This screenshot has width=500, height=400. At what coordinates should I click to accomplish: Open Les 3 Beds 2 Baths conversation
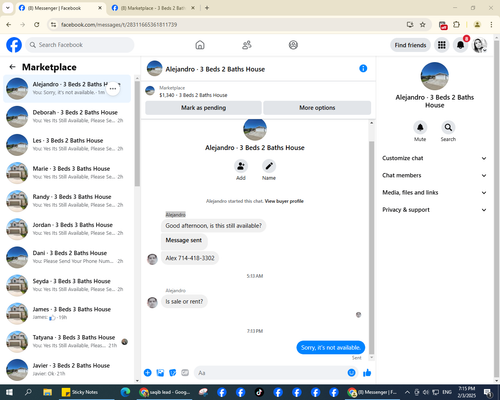67,145
